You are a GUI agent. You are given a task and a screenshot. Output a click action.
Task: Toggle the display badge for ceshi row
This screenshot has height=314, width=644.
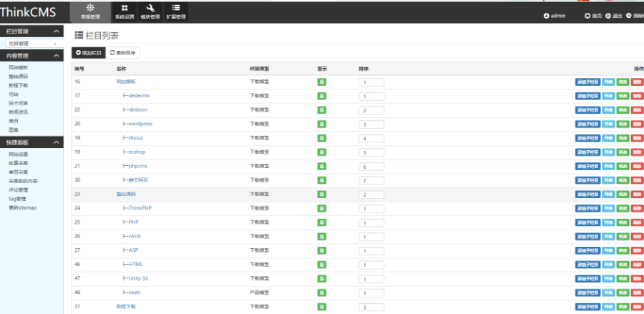(322, 293)
